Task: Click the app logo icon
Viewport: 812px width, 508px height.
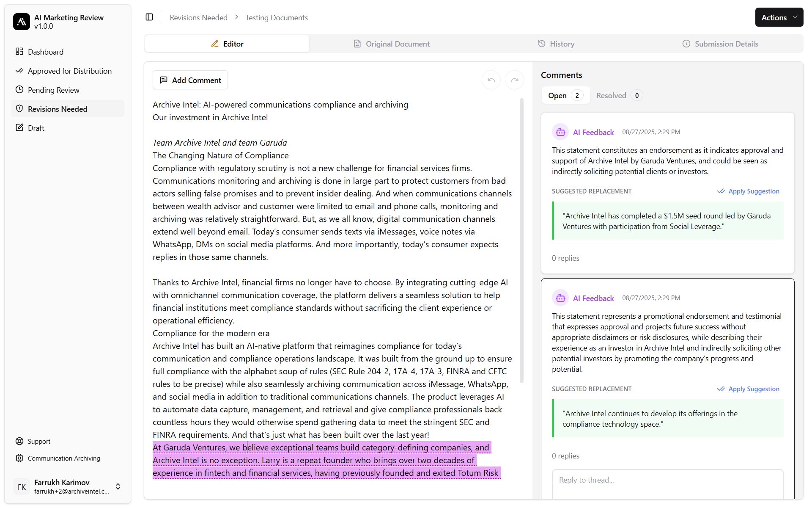Action: pos(22,22)
